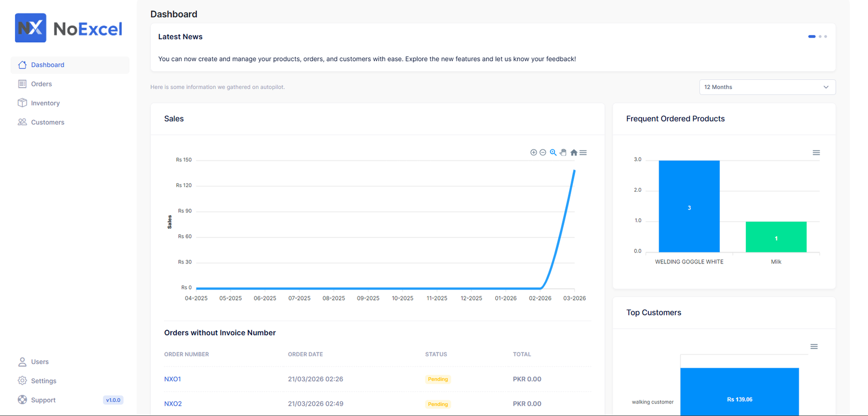Screen dimensions: 868x416
Task: Open Frequent Ordered Products chart menu
Action: click(816, 153)
